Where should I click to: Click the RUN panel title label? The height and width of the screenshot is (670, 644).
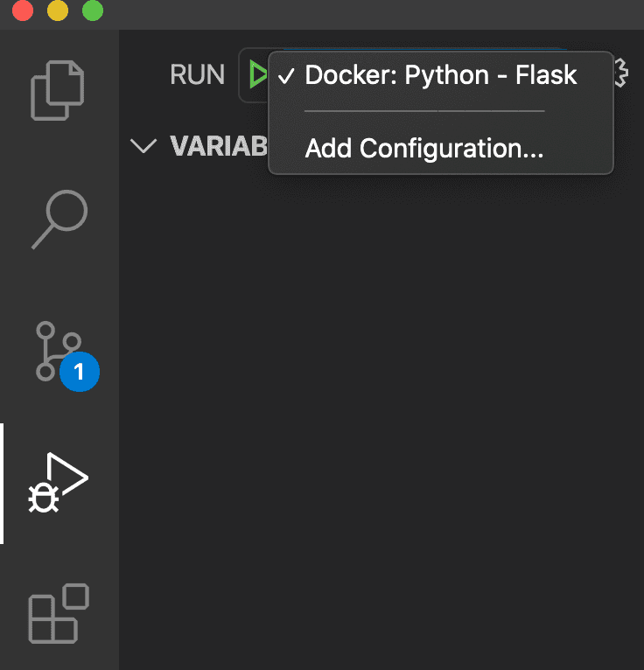[x=197, y=75]
